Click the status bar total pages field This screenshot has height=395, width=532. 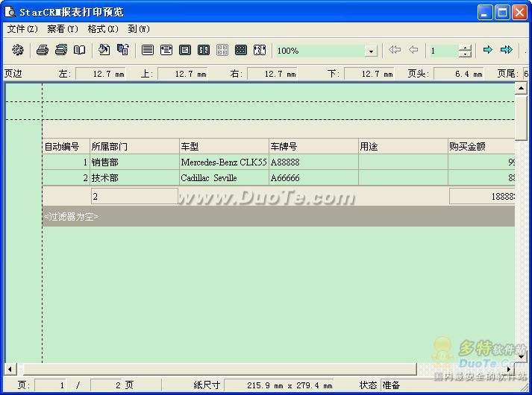pos(106,385)
